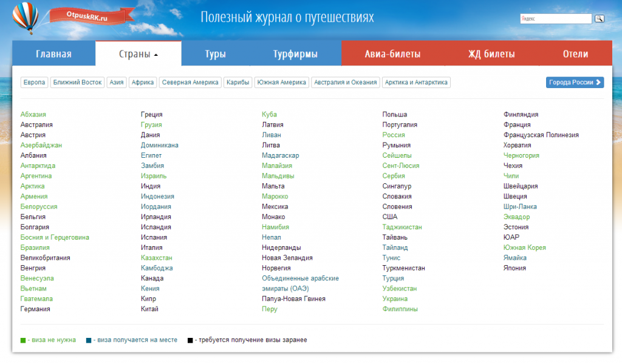Click the green 'виза не нужна' legend square
Viewport: 622px width, 364px height.
[x=23, y=340]
